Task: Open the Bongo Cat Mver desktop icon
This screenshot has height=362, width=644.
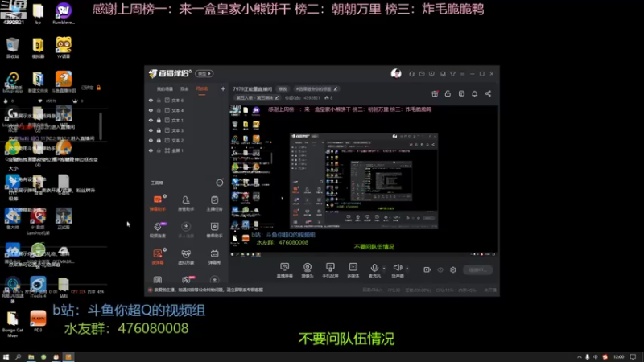Action: point(13,324)
